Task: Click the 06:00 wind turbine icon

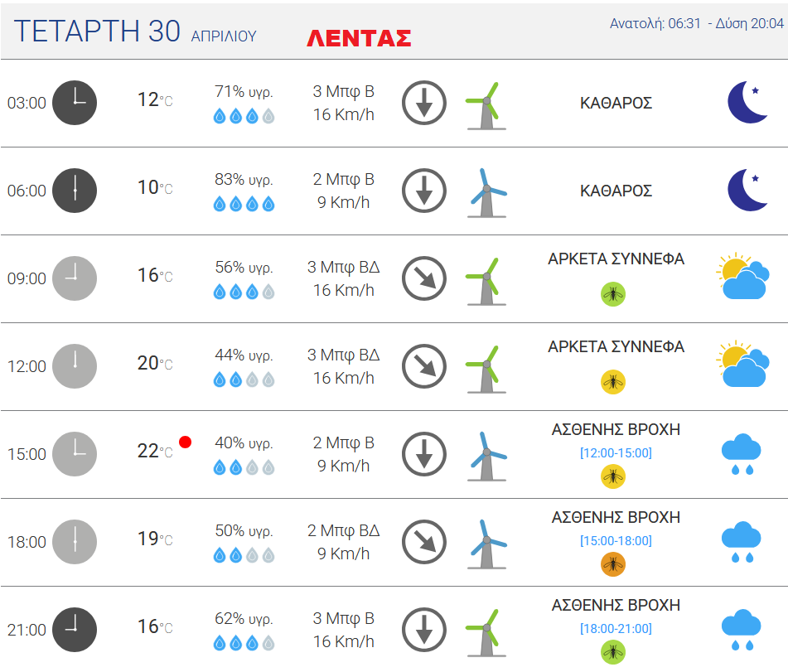Action: (x=486, y=193)
